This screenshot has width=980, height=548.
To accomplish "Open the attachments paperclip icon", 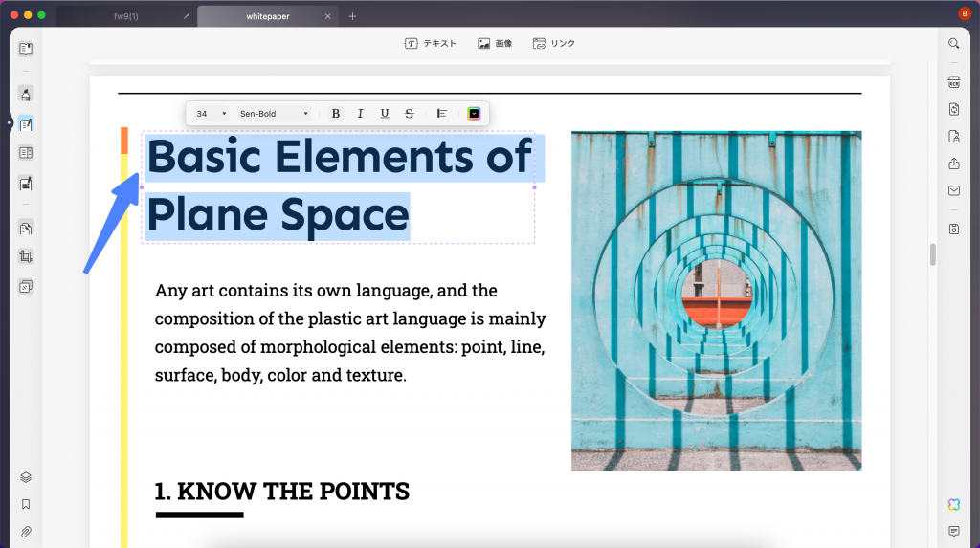I will pyautogui.click(x=26, y=531).
